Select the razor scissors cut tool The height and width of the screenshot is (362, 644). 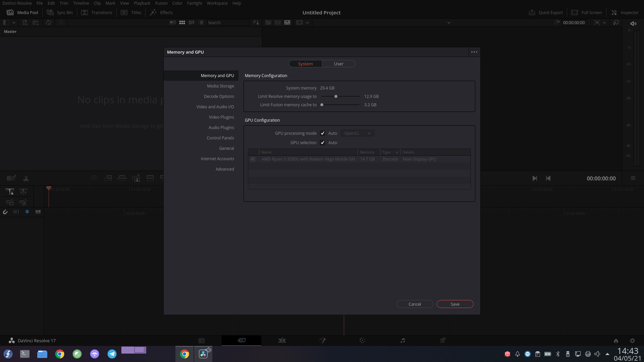(26, 179)
